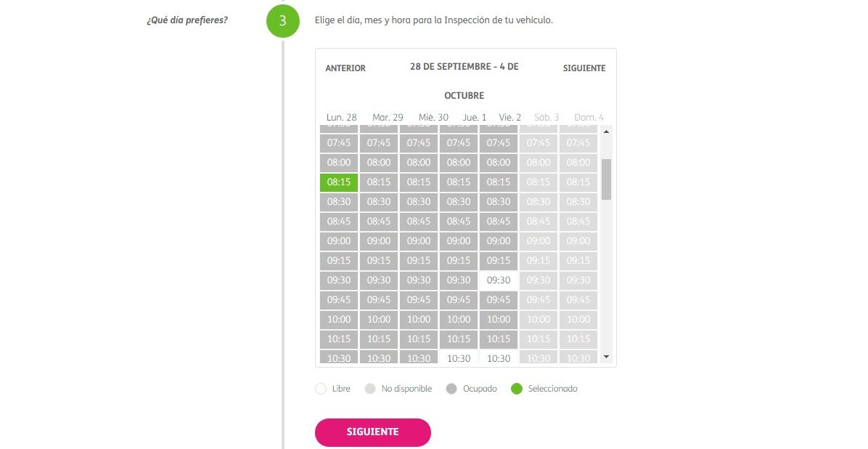Select the free 10:30 slot on Thursday
Image resolution: width=868 pixels, height=449 pixels.
coord(459,357)
